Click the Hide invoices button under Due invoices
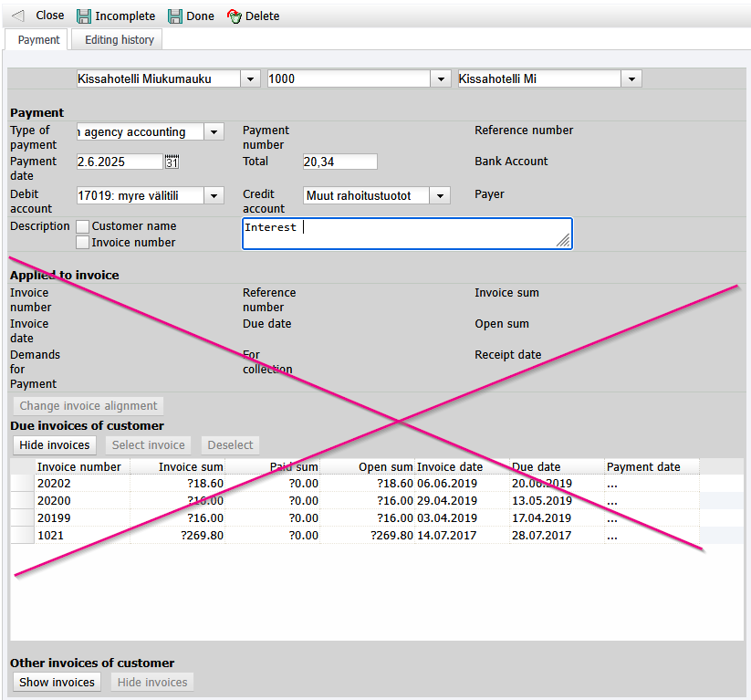The image size is (751, 700). 55,445
